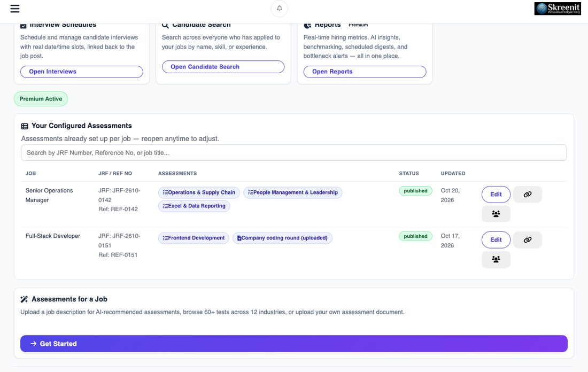Click the Get Started button
Image resolution: width=588 pixels, height=372 pixels.
(293, 344)
